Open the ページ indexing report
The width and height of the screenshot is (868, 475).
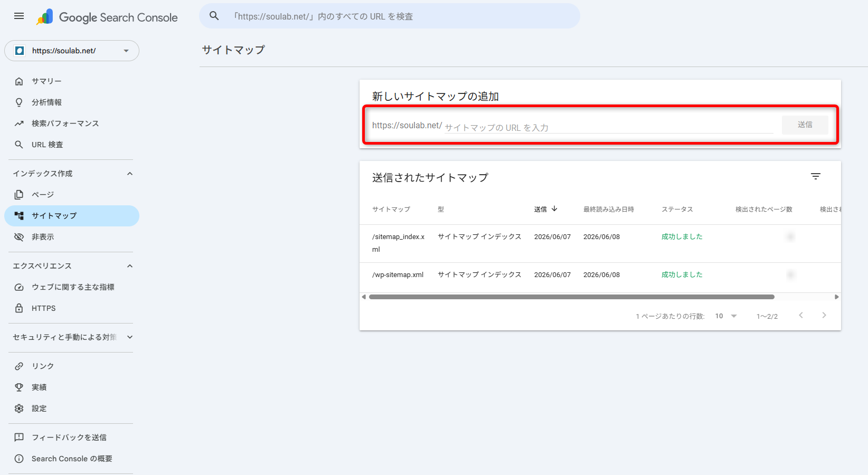coord(72,195)
